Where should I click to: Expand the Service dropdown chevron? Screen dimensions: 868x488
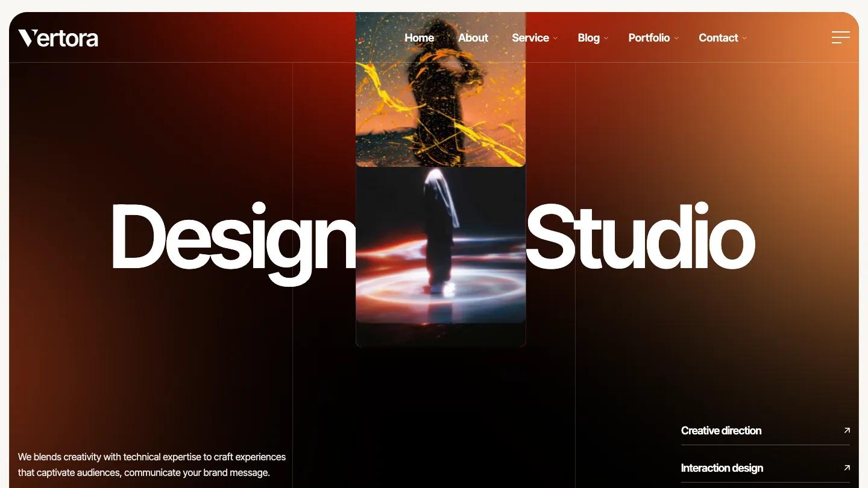[x=555, y=38]
